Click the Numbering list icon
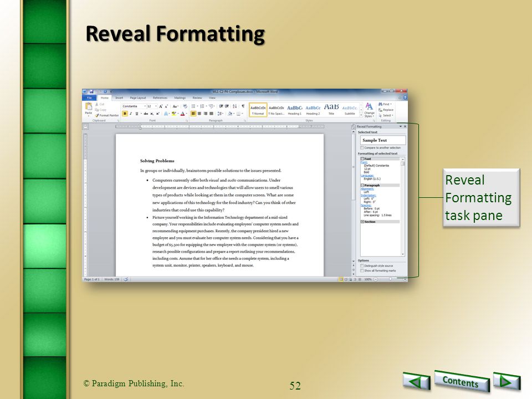This screenshot has width=532, height=399. 202,106
